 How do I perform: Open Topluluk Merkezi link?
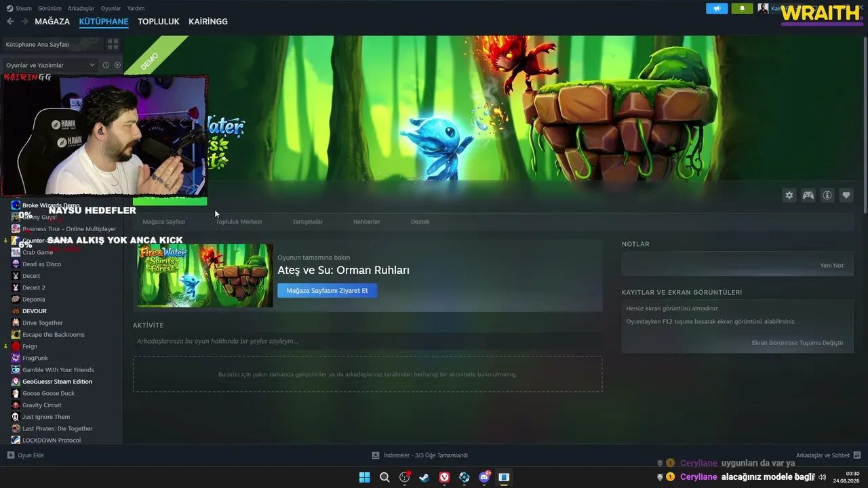[239, 222]
